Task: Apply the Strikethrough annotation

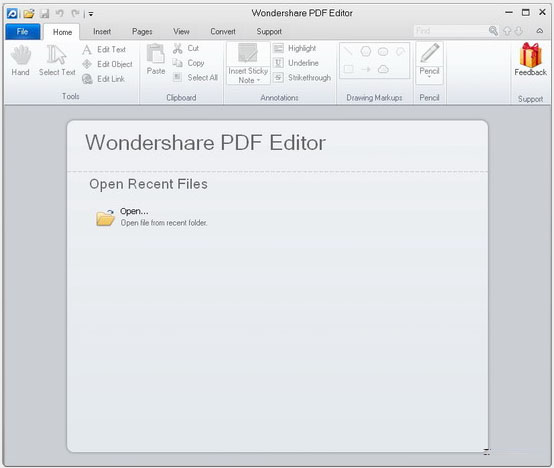Action: 302,78
